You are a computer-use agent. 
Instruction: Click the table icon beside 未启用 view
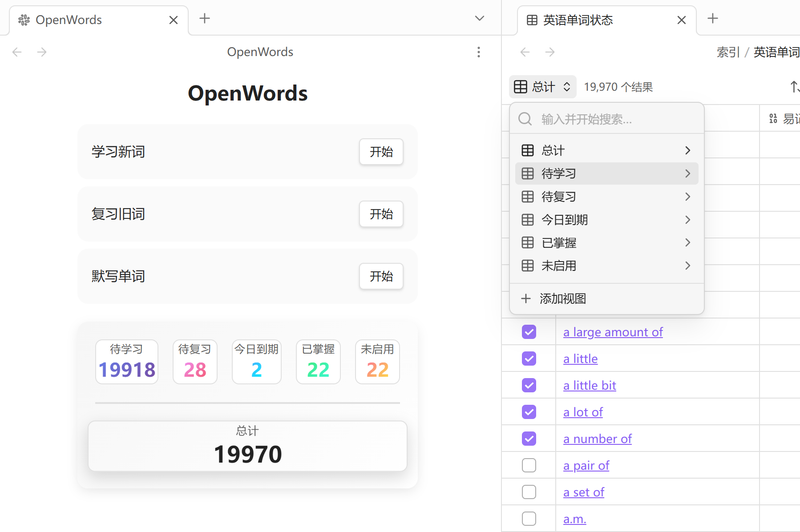pos(528,266)
